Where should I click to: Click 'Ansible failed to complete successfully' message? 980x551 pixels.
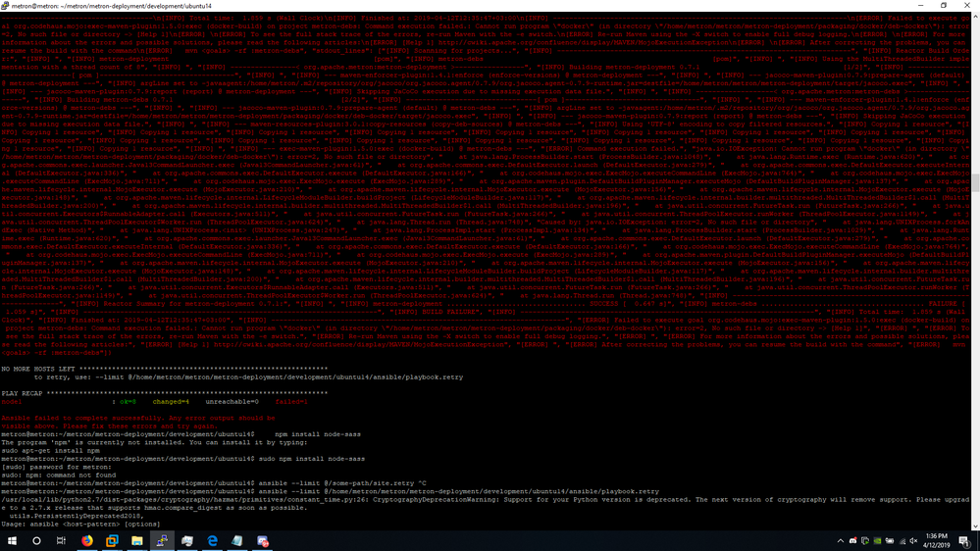click(x=138, y=418)
